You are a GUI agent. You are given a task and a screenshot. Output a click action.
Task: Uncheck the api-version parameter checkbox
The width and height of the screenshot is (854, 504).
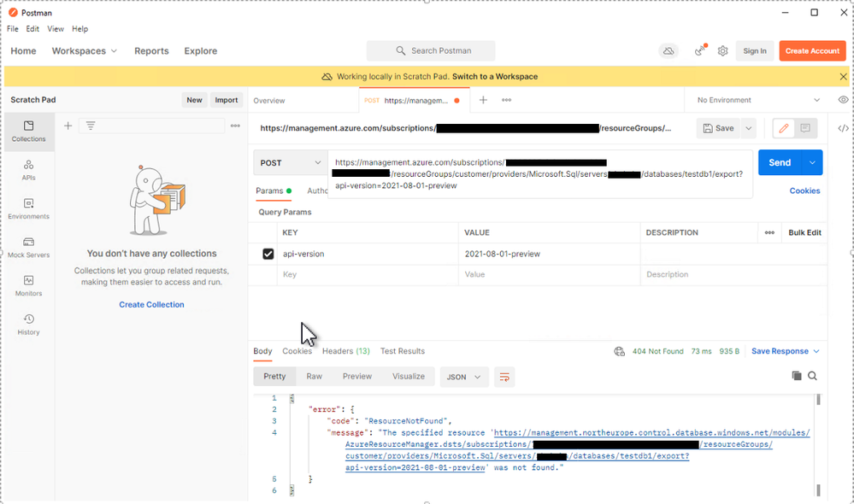(x=268, y=255)
